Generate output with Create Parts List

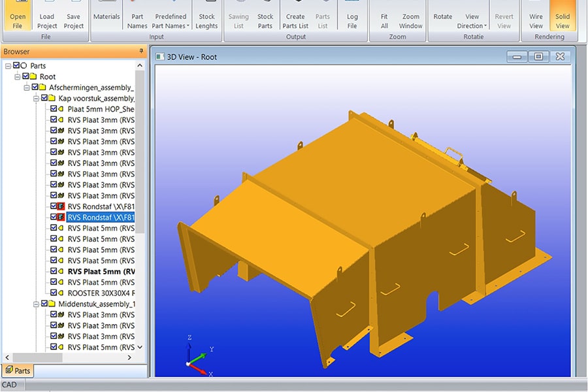tap(295, 15)
